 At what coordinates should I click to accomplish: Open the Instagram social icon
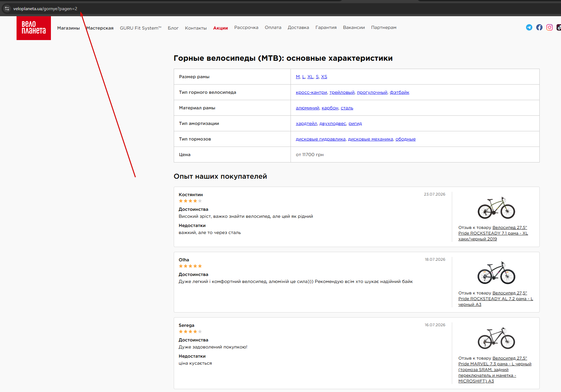550,27
